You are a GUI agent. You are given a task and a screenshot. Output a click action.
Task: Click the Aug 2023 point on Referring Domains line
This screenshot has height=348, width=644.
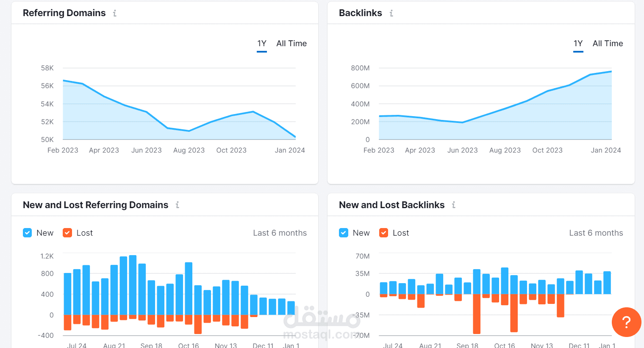189,131
